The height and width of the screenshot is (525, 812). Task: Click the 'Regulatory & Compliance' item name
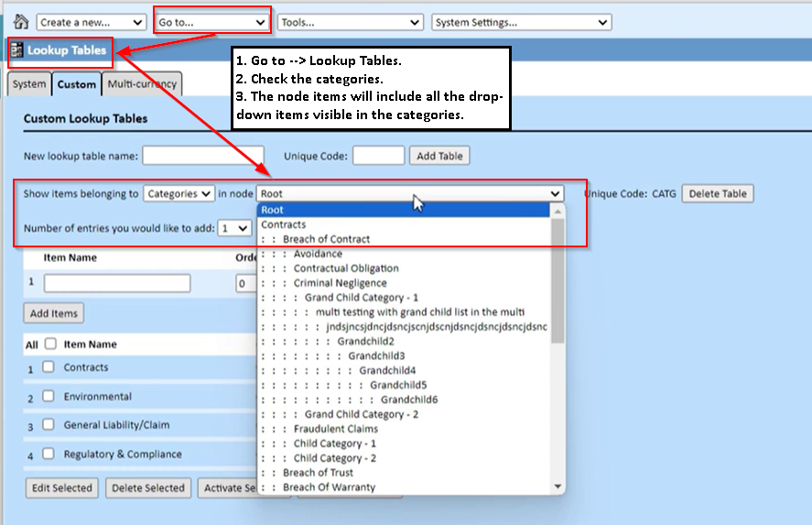[x=123, y=454]
